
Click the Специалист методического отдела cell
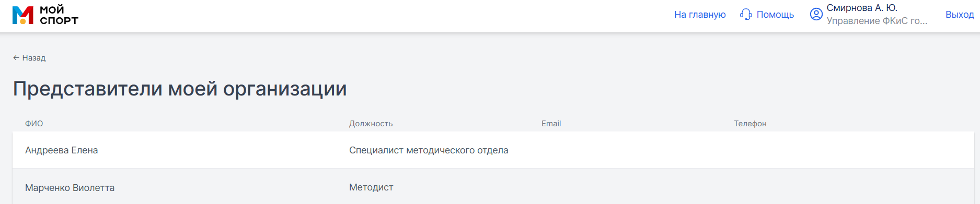[429, 150]
